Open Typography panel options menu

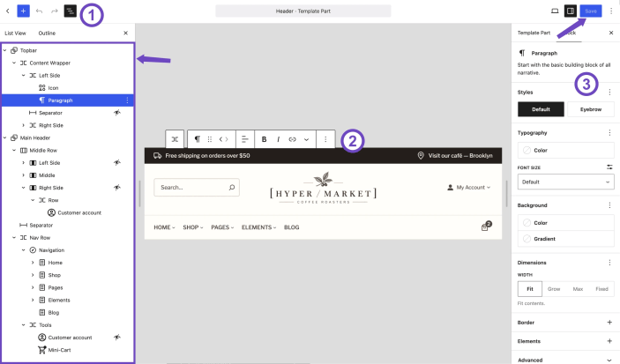tap(609, 133)
